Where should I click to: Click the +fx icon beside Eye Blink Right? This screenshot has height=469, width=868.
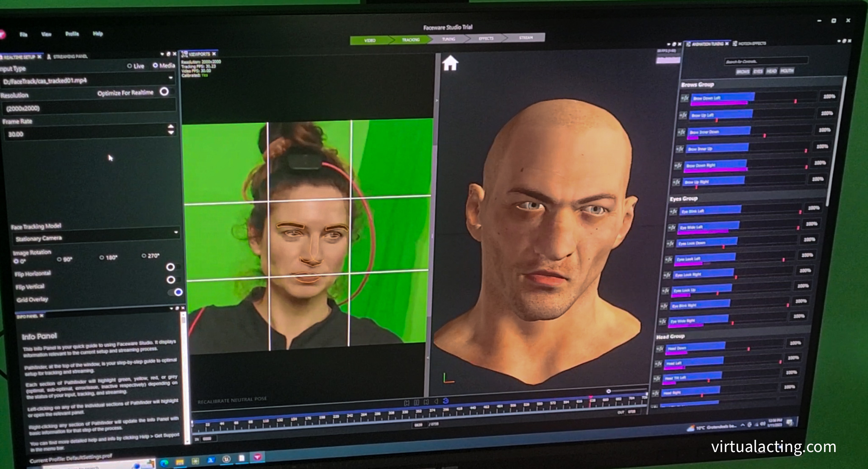click(x=664, y=306)
